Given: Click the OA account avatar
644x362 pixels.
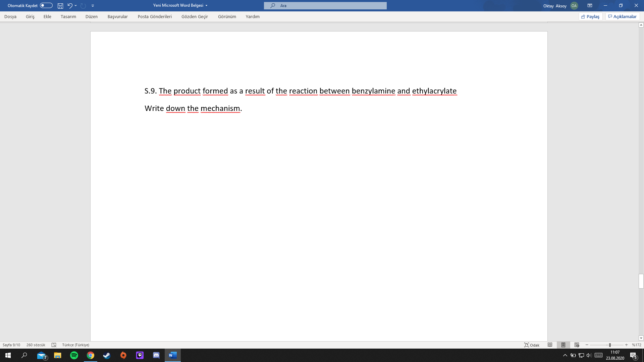Looking at the screenshot, I should pos(574,6).
